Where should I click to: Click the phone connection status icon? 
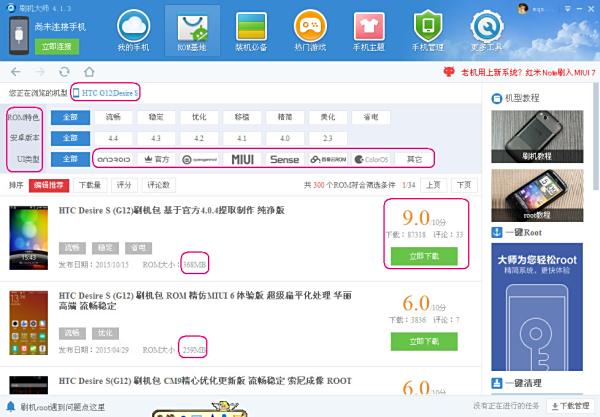pos(19,35)
